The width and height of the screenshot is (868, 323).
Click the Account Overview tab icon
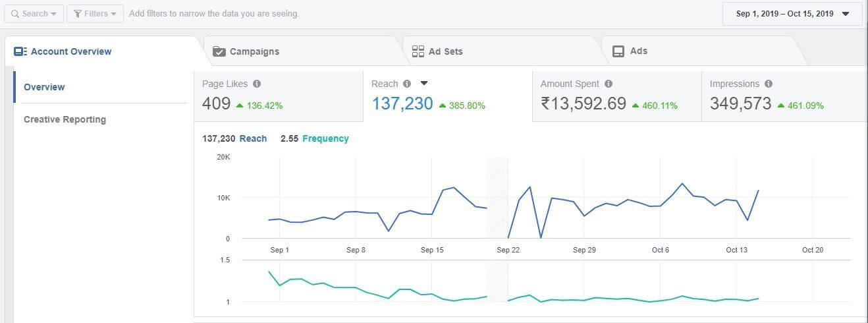click(20, 51)
